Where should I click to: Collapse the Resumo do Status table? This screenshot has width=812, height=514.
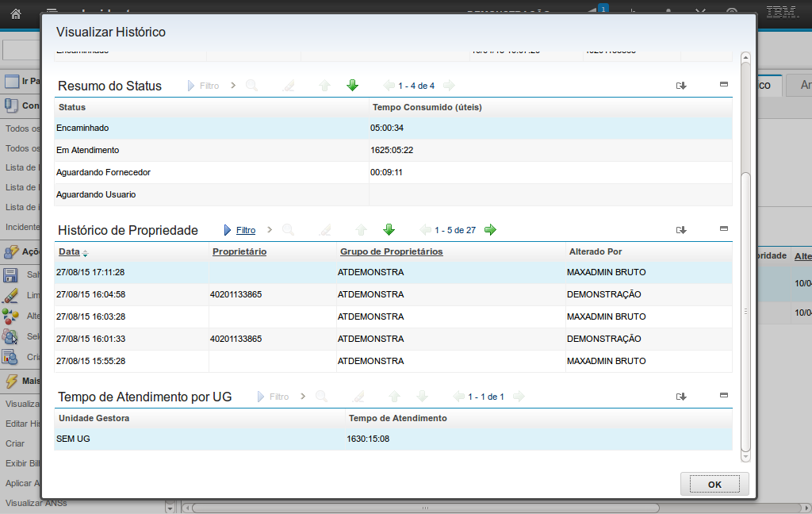point(723,84)
